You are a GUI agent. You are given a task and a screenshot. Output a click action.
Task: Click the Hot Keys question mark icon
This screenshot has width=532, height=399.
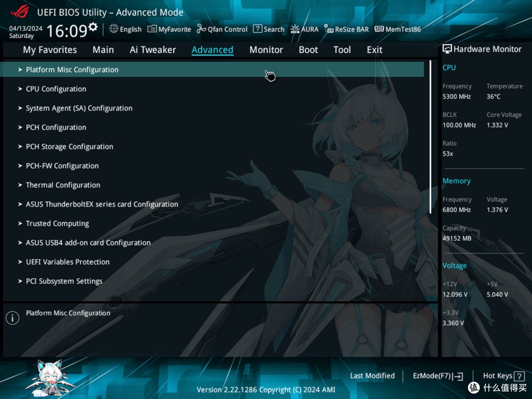(519, 376)
